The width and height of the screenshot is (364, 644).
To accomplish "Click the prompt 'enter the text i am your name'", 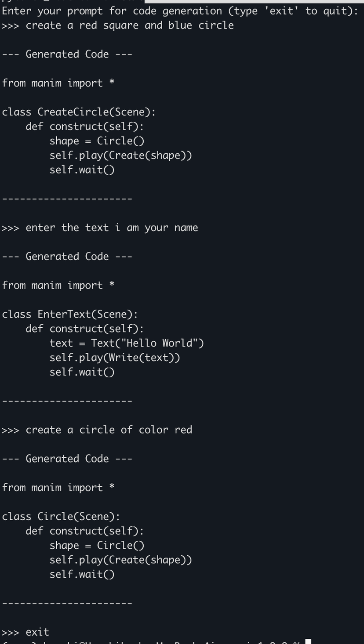I will 112,228.
